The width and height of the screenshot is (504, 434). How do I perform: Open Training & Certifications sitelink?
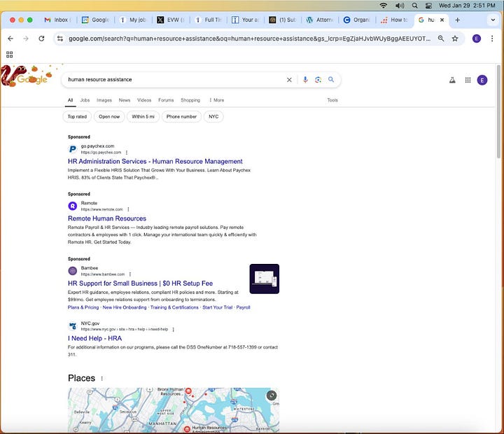point(174,308)
